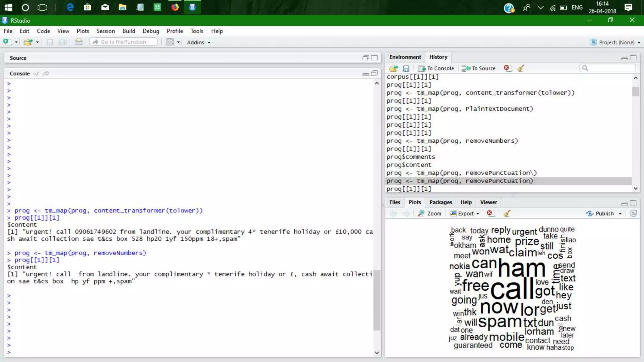
Task: Open the Project (None) dropdown
Action: pyautogui.click(x=616, y=42)
